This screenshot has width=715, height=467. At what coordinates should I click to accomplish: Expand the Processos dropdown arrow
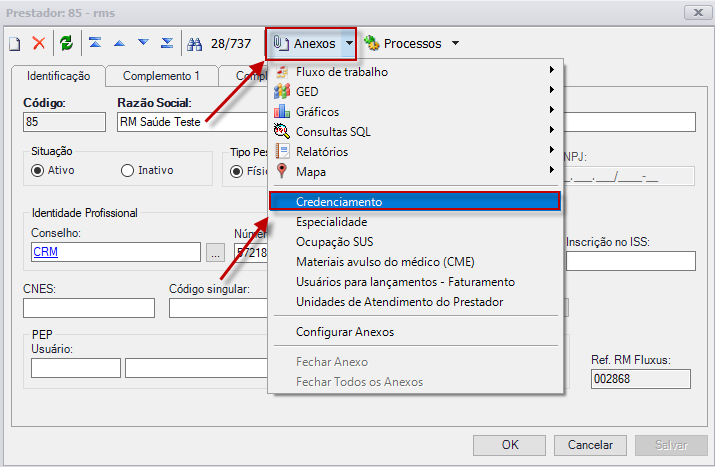tap(455, 43)
